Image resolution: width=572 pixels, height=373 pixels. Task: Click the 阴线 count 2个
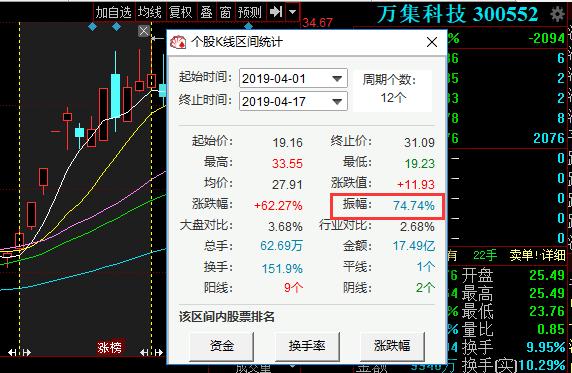[425, 288]
